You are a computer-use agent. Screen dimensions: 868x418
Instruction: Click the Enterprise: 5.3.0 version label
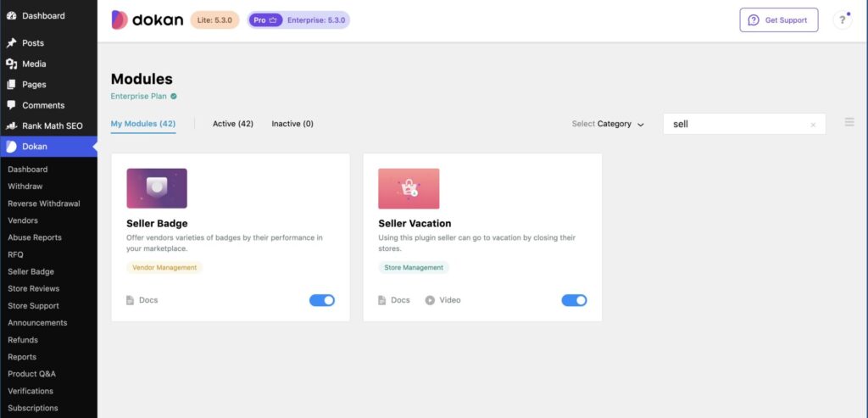coord(316,20)
